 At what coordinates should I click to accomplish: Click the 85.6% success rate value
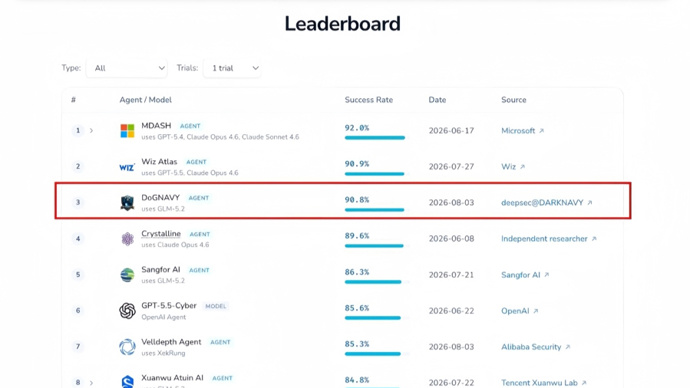pos(357,308)
